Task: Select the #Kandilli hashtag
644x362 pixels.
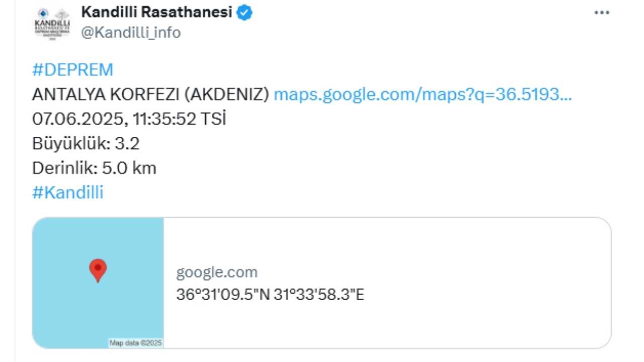Action: [67, 193]
